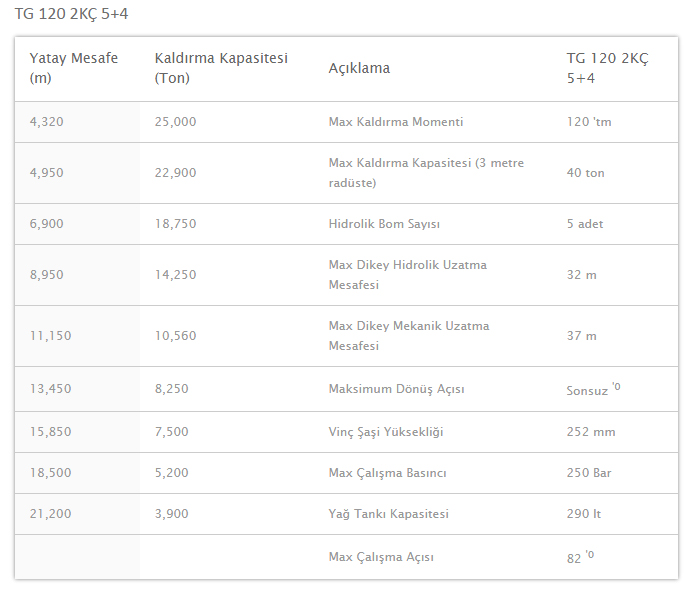This screenshot has width=691, height=592.
Task: Click the Max Kaldırma Momenti label
Action: pos(396,122)
